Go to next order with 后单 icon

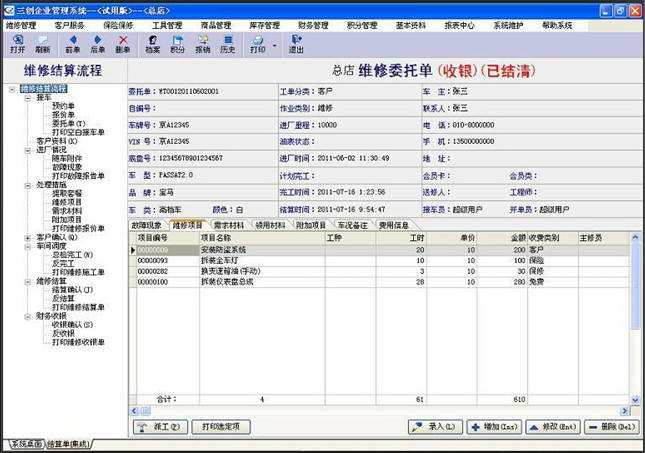(x=97, y=44)
